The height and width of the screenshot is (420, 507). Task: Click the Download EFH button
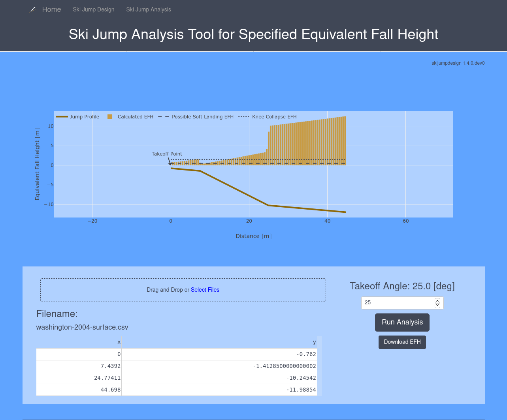click(402, 342)
